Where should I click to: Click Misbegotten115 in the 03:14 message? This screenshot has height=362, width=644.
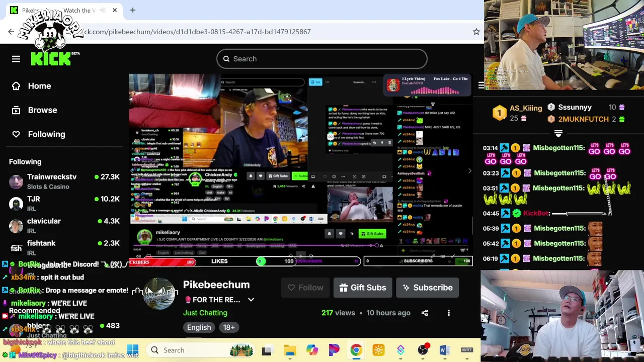pyautogui.click(x=559, y=148)
